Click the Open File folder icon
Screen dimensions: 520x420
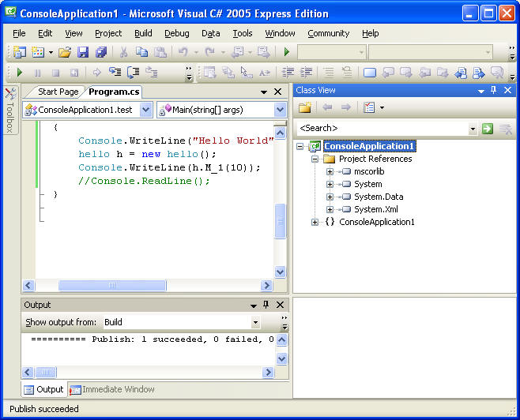(65, 52)
